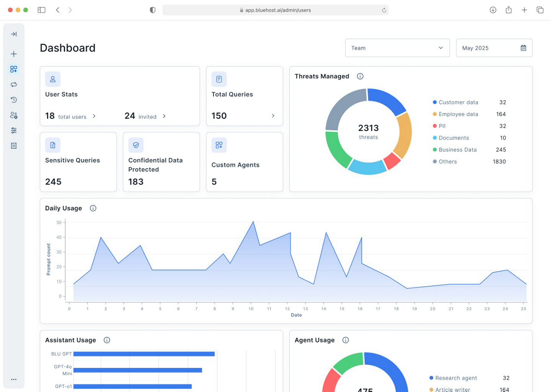This screenshot has height=392, width=551.
Task: Go back to the previous page
Action: click(58, 10)
